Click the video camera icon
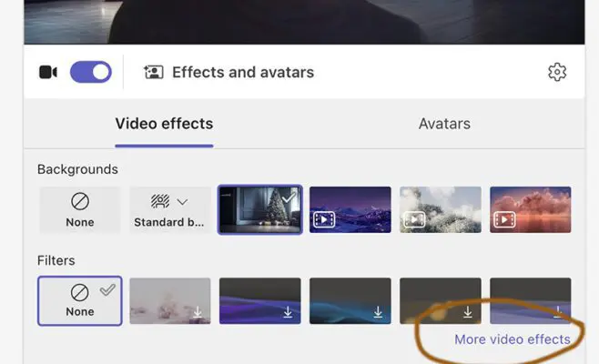The width and height of the screenshot is (599, 364). 48,72
